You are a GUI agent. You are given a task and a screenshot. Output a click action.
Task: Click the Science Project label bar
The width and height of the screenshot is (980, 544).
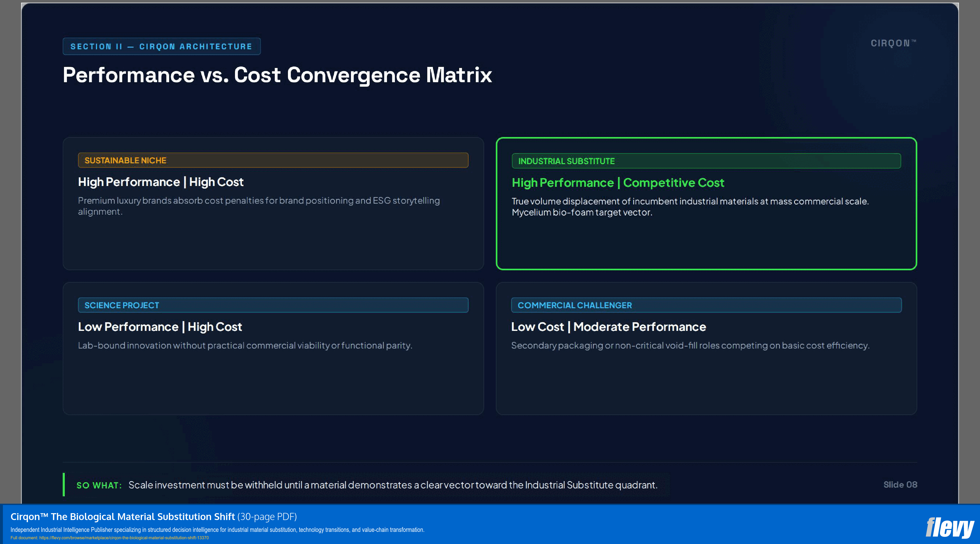[273, 305]
